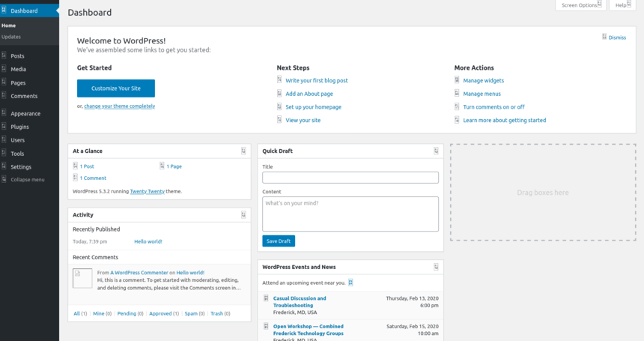Click the icon beside Add an About page
This screenshot has height=341, width=644.
pyautogui.click(x=279, y=93)
